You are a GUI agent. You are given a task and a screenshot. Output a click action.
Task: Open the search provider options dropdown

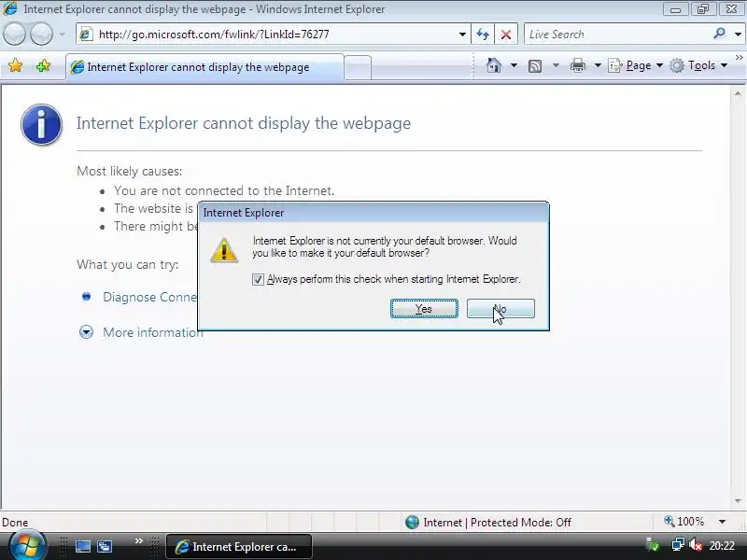[738, 35]
